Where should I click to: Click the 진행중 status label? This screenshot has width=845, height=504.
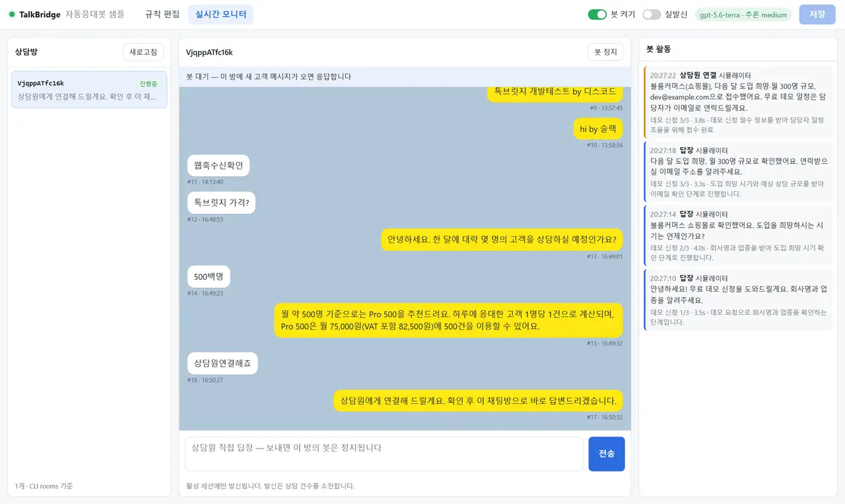pos(149,84)
